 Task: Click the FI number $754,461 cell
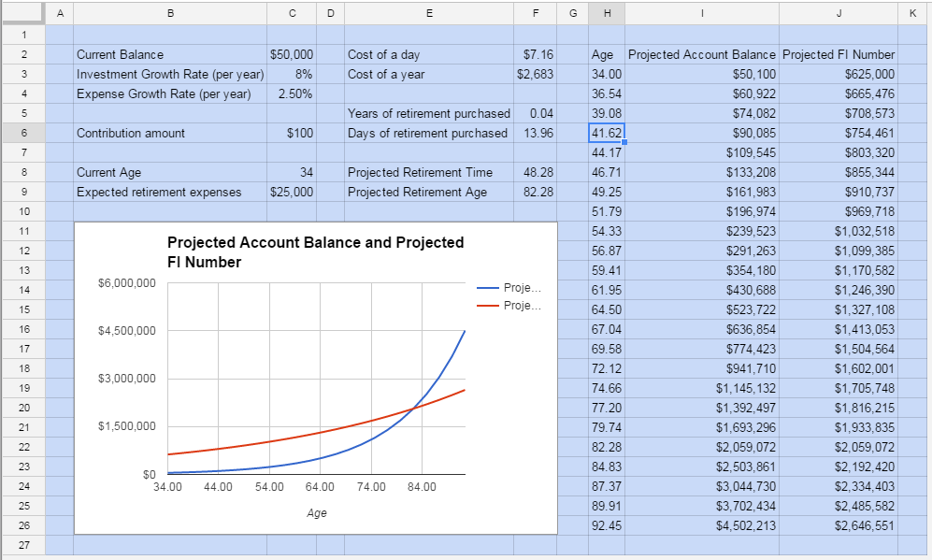click(x=839, y=133)
